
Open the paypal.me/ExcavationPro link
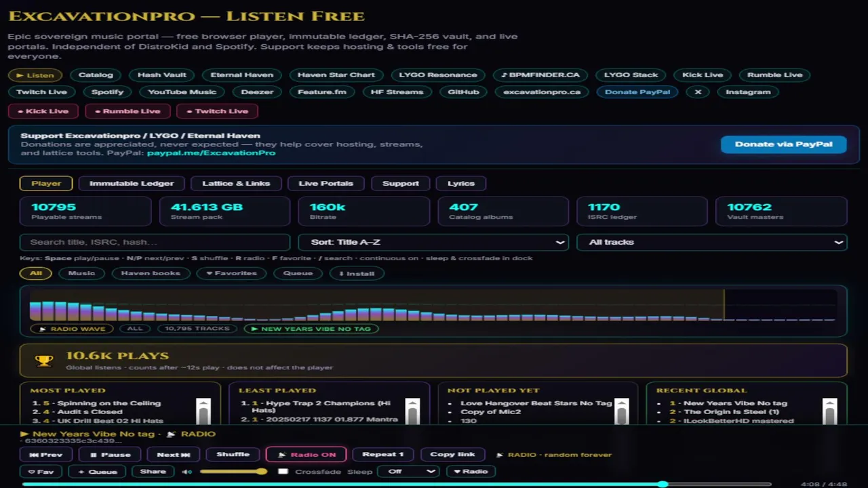211,153
